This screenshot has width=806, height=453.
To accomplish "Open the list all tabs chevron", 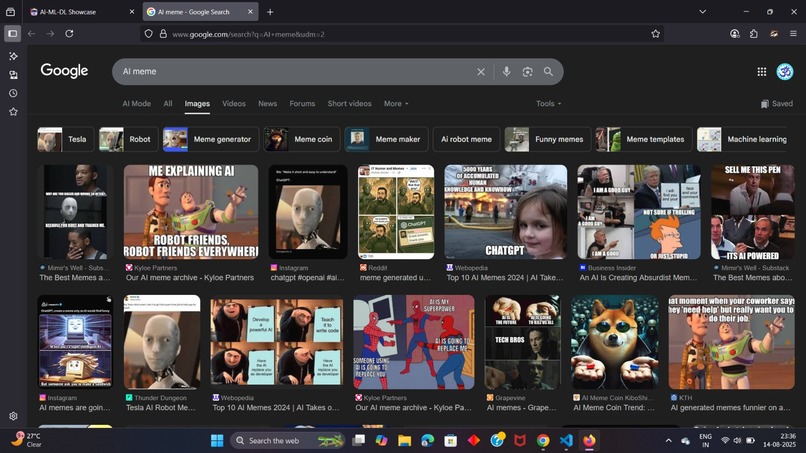I will click(703, 12).
